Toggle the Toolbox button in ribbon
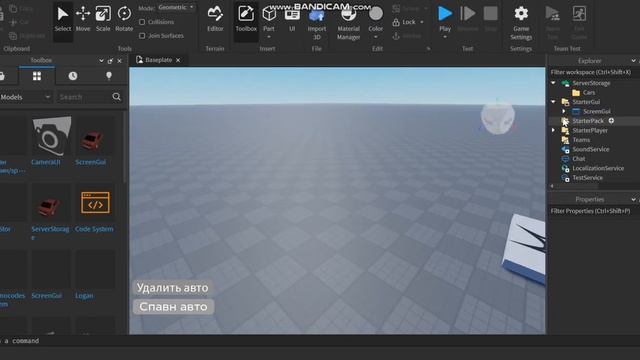This screenshot has height=360, width=640. point(246,20)
